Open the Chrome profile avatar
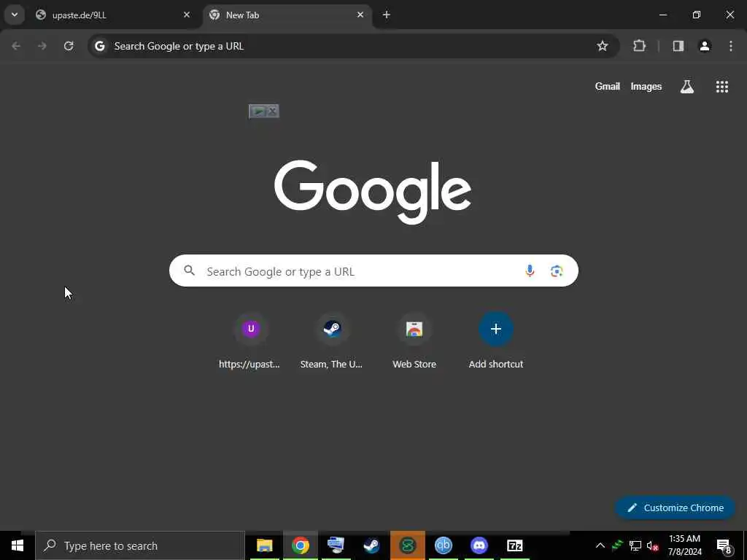Image resolution: width=747 pixels, height=560 pixels. click(x=705, y=46)
